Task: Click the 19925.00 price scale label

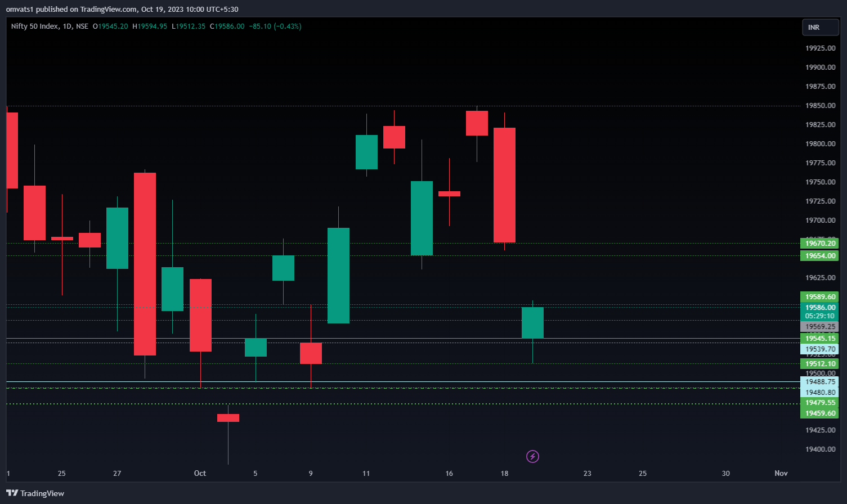Action: (820, 48)
